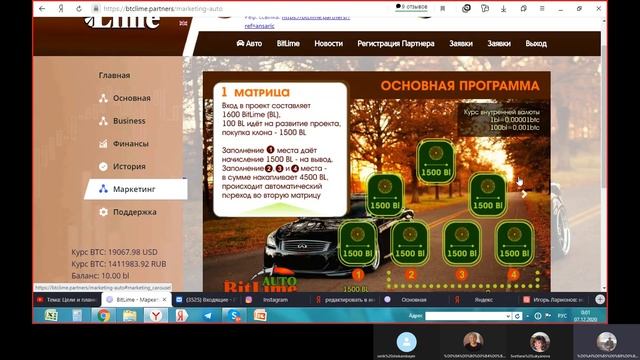Click the clock icon next to 'История'
Viewport: 640px width, 360px height.
pos(103,167)
